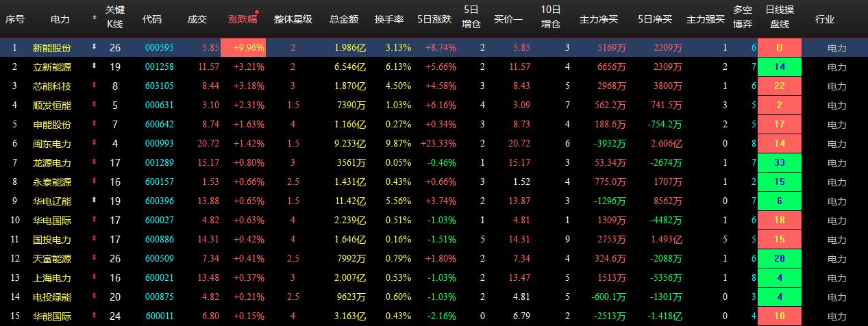This screenshot has height=326, width=868.
Task: Click the 电力 industry cell in 华能国际 row
Action: [837, 316]
